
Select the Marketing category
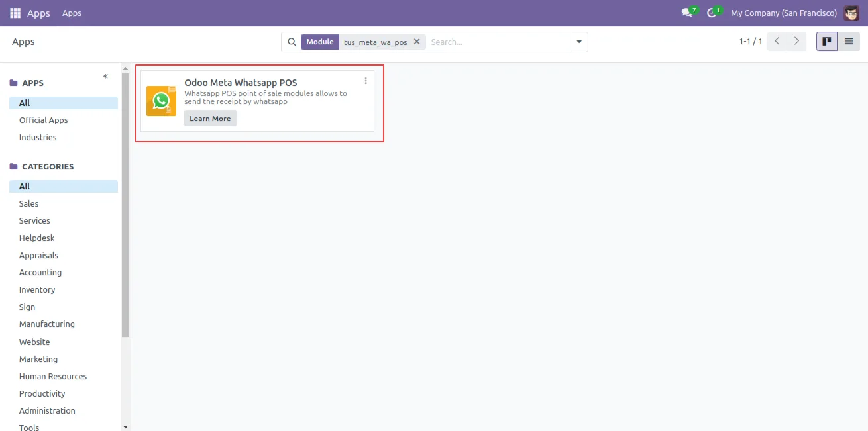(x=64, y=359)
